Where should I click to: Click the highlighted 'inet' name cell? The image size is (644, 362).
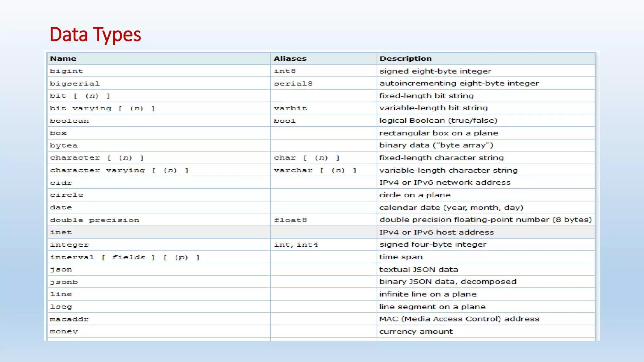tap(158, 232)
